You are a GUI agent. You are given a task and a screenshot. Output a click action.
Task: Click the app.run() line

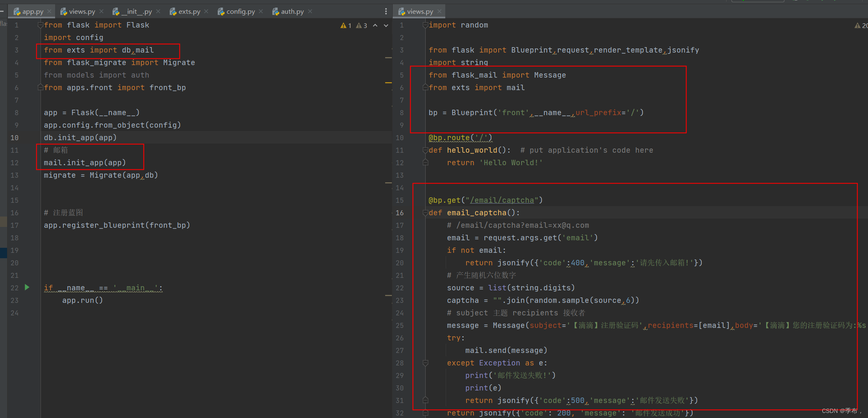(x=83, y=300)
